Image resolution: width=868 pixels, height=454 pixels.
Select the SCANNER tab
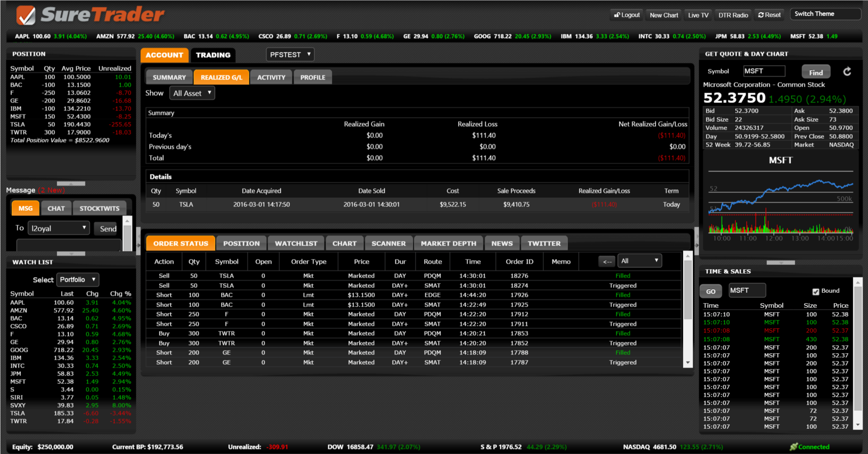click(389, 243)
